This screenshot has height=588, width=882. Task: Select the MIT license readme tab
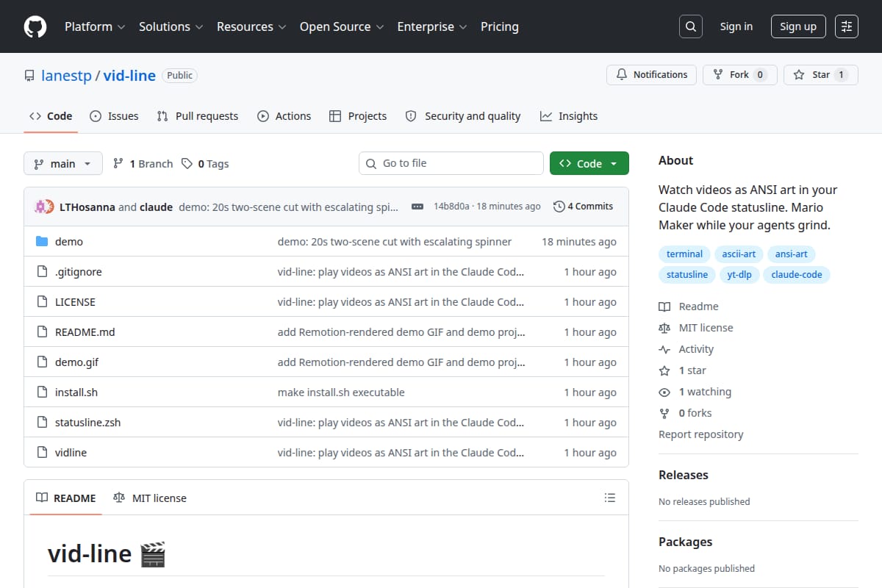pos(150,498)
